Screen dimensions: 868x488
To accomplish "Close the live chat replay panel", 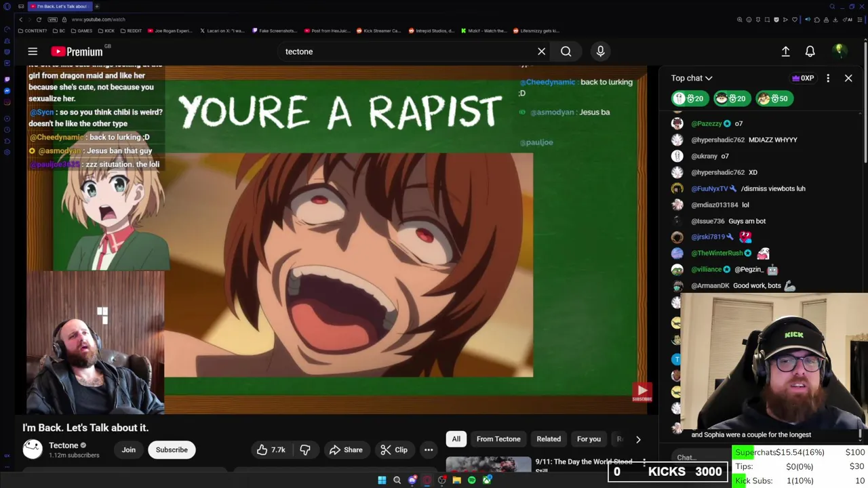I will click(x=848, y=78).
